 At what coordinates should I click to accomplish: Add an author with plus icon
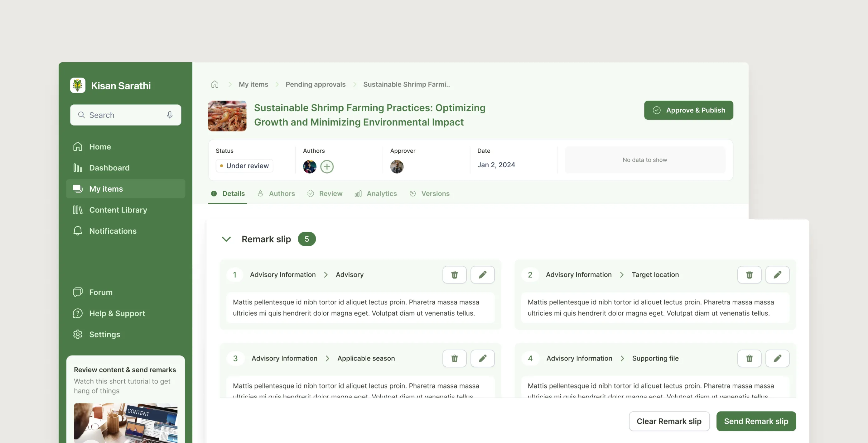click(326, 167)
